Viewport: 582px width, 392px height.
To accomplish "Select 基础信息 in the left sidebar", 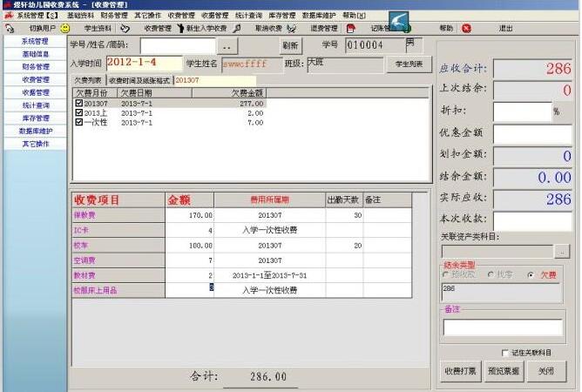I will click(x=35, y=54).
